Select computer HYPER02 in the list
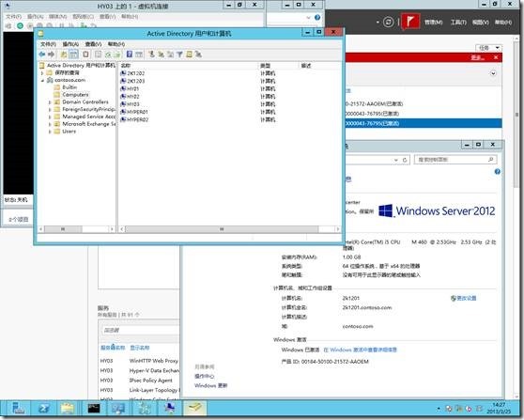The height and width of the screenshot is (420, 524). 134,119
